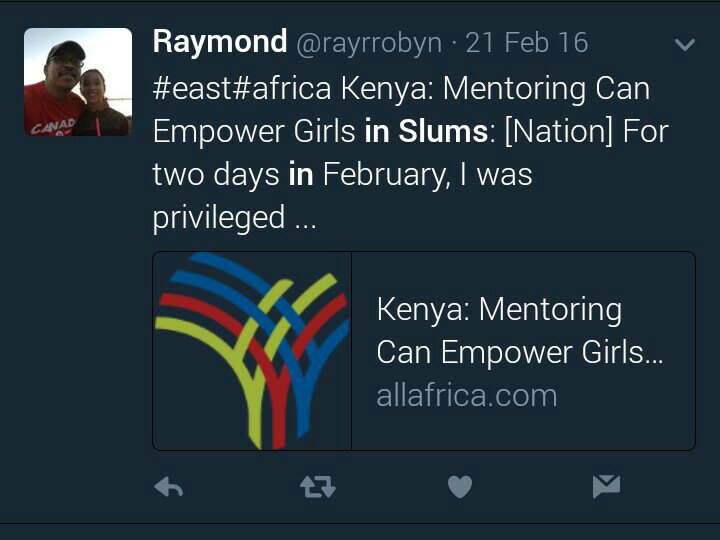This screenshot has height=540, width=720.
Task: Like the tweet with the heart icon
Action: click(459, 487)
